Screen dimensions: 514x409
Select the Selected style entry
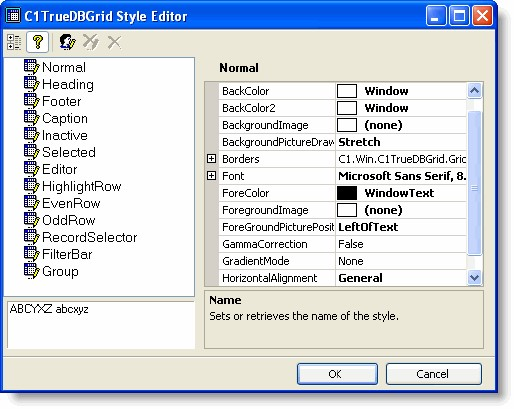pos(69,152)
